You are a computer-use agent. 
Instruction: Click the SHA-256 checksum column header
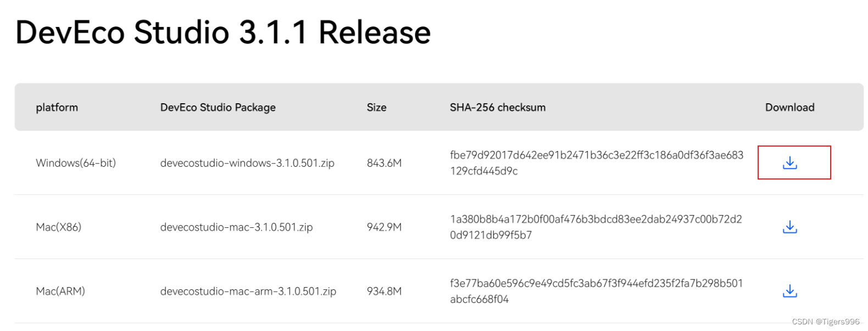tap(497, 108)
